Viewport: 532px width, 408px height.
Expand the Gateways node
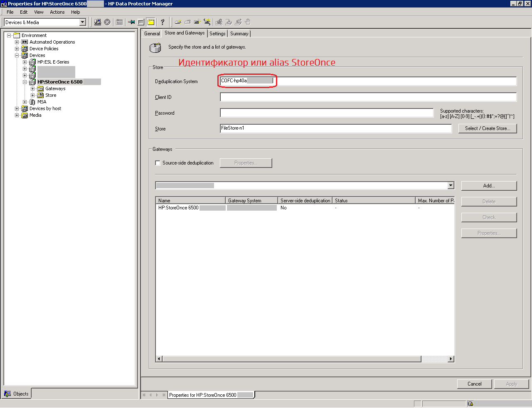tap(33, 88)
